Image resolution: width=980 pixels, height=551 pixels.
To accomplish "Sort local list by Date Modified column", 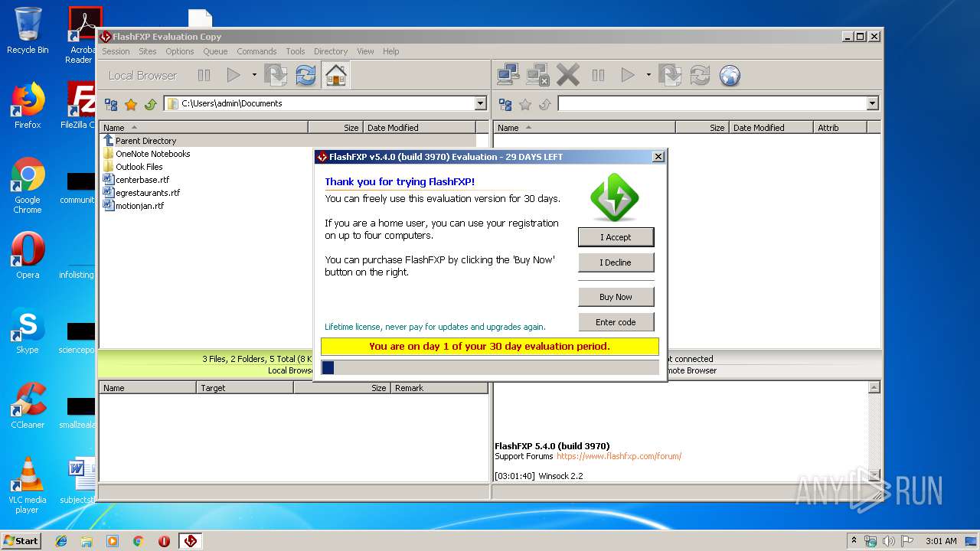I will click(420, 128).
